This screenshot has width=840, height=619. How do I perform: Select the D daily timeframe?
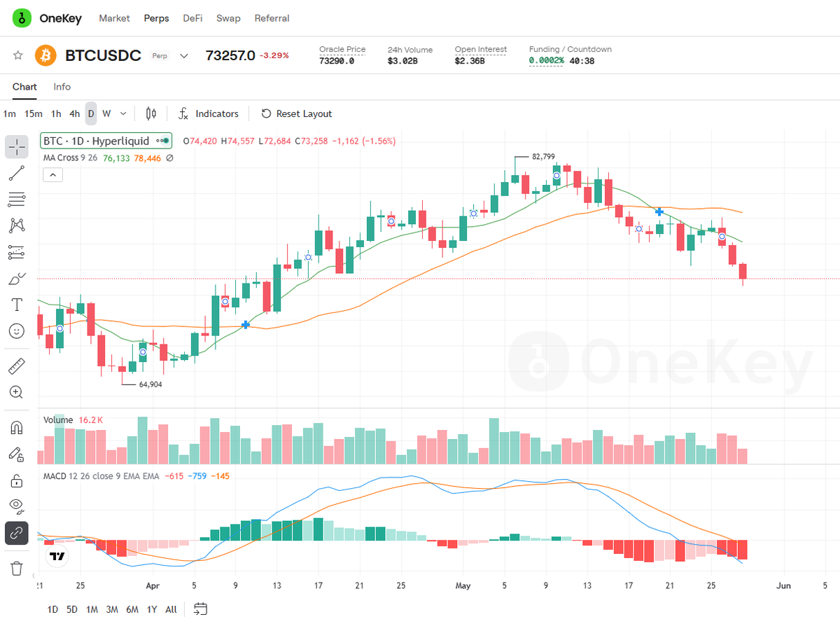tap(91, 113)
